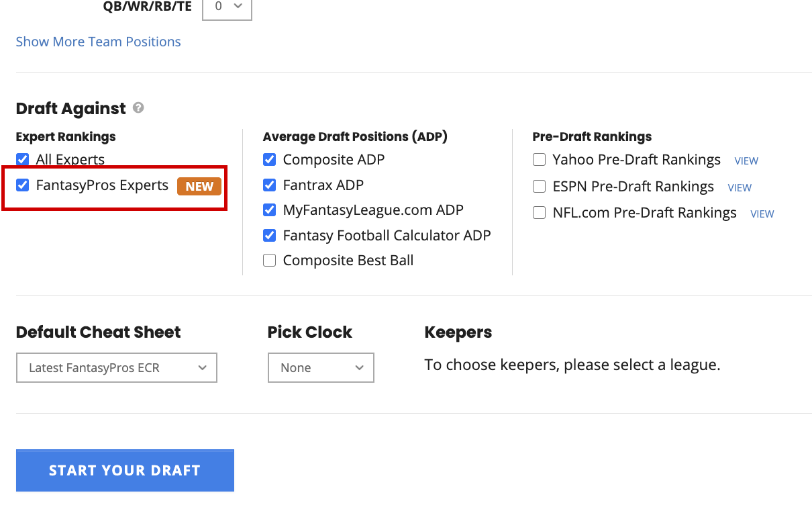
Task: Open the Default Cheat Sheet dropdown
Action: click(116, 367)
